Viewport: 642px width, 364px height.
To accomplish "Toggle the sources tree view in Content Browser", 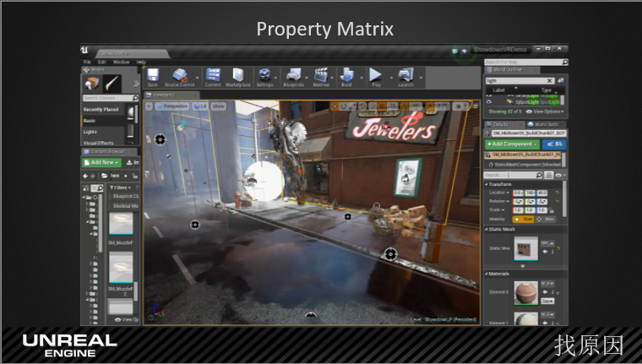I will tap(86, 188).
